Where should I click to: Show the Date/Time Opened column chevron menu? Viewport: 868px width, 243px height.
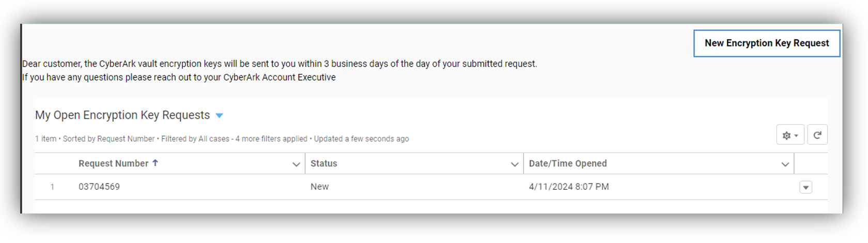pos(785,164)
